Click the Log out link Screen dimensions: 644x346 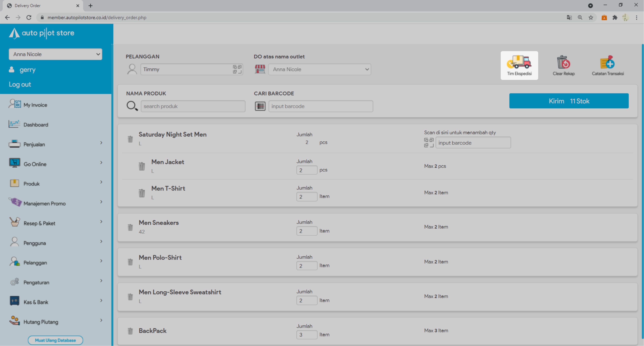click(20, 84)
